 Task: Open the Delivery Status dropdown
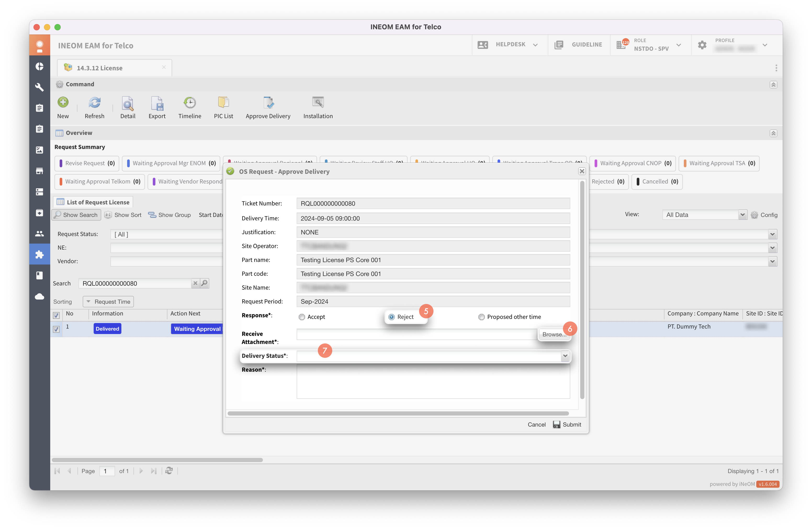click(x=565, y=356)
